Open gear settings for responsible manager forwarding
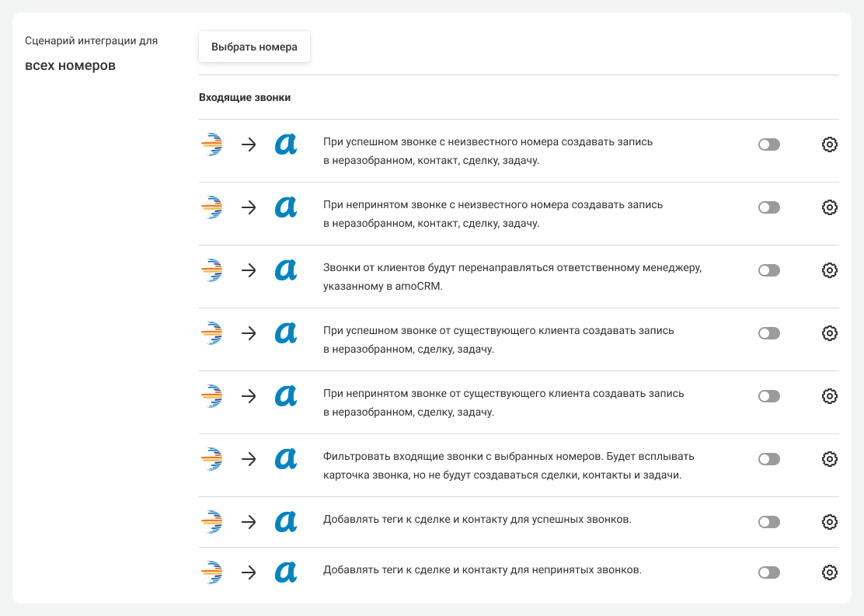 pyautogui.click(x=829, y=270)
